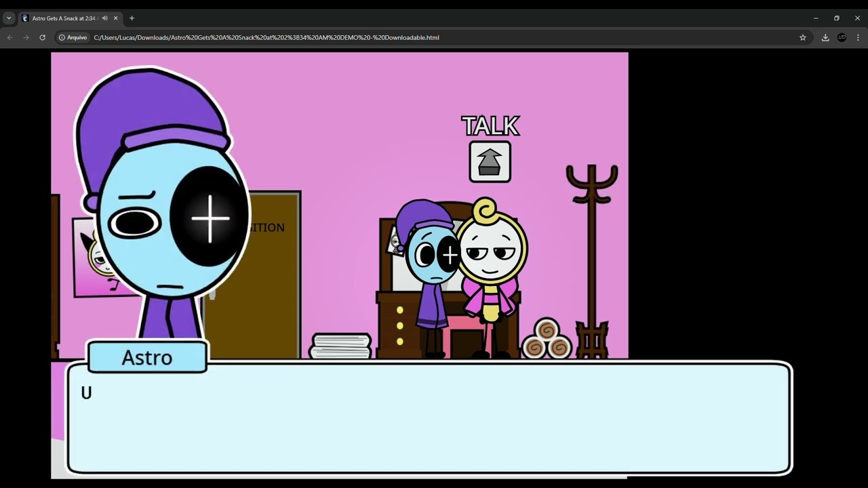This screenshot has width=868, height=488.
Task: Minimize the browser window
Action: coord(816,18)
